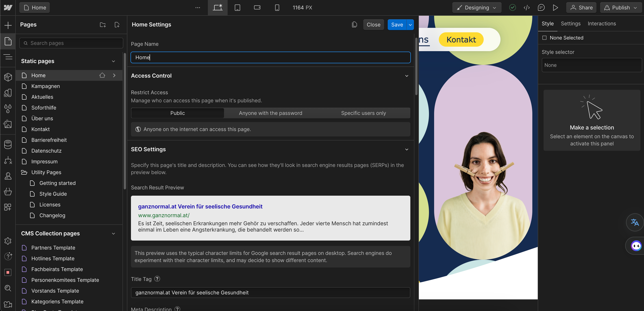Open the Components panel cube icon
Image resolution: width=644 pixels, height=311 pixels.
coord(8,77)
